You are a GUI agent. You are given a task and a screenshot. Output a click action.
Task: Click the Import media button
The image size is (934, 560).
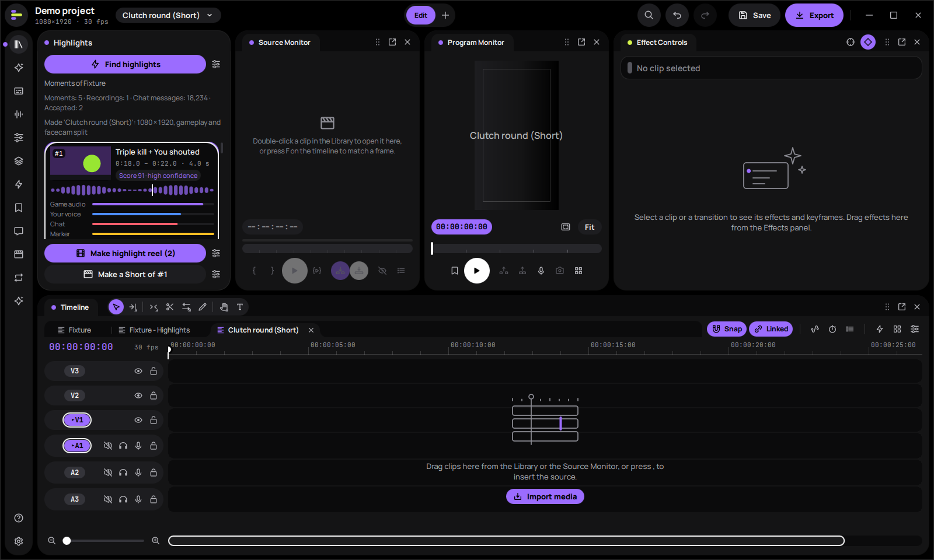pos(545,496)
